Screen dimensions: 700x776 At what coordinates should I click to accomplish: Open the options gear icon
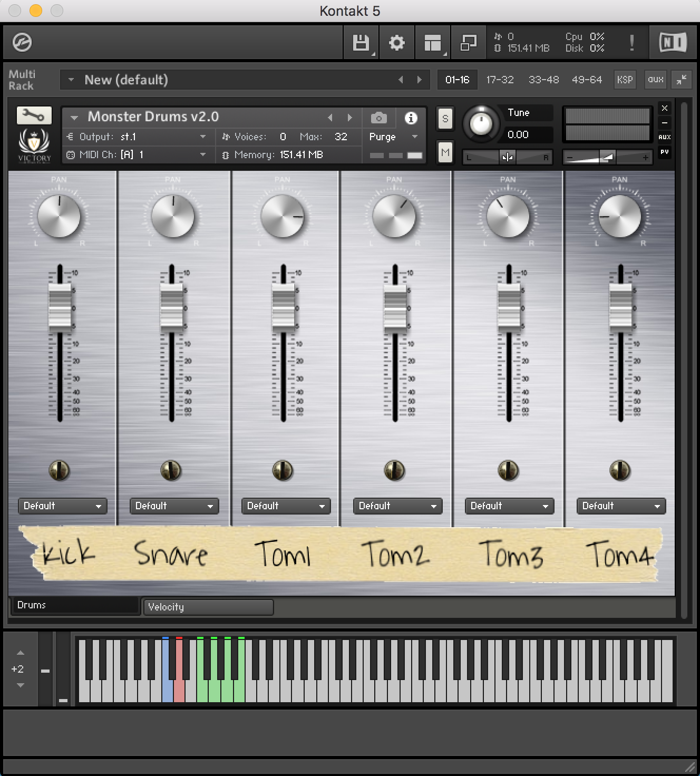(x=396, y=43)
